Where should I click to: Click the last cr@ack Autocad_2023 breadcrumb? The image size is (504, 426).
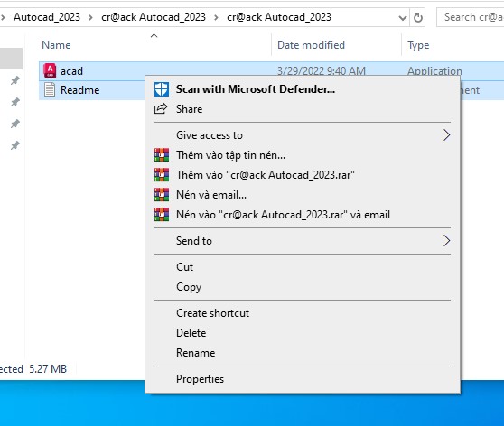click(279, 17)
